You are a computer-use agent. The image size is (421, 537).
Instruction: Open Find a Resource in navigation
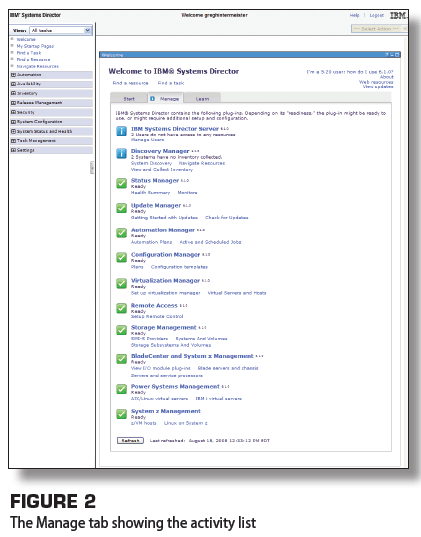(33, 60)
